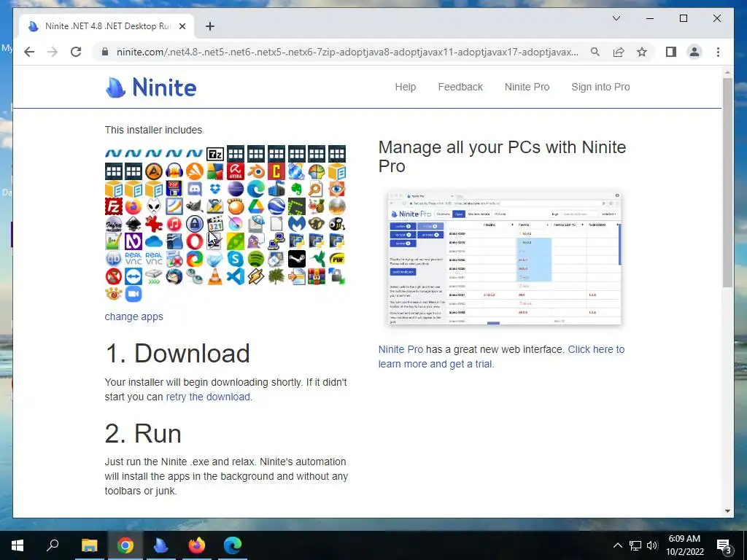The image size is (747, 560).
Task: Reload the current page
Action: pos(76,52)
